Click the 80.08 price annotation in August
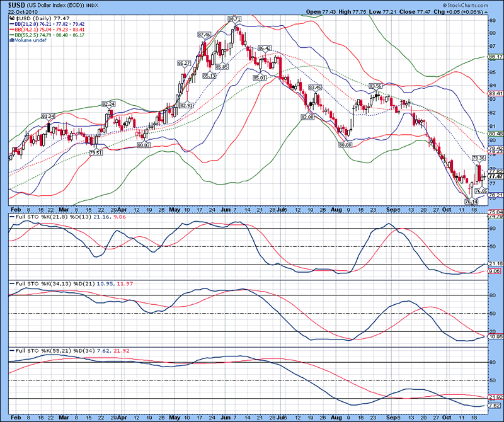The image size is (504, 422). [x=345, y=144]
